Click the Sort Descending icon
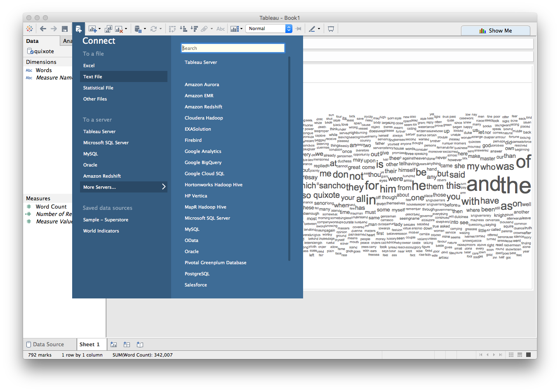Viewport: 560px width, 392px height. click(194, 29)
